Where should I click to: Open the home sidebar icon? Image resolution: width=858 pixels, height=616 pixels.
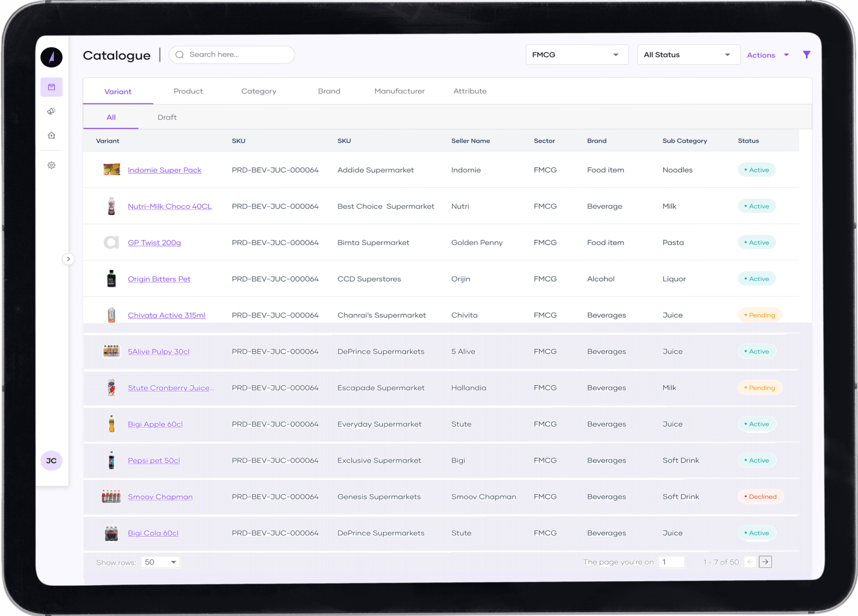pos(52,135)
